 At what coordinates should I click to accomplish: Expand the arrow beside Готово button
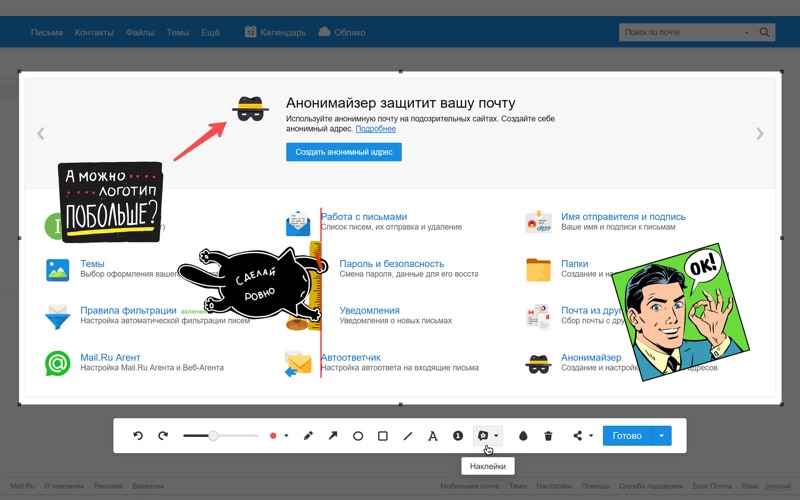tap(661, 436)
